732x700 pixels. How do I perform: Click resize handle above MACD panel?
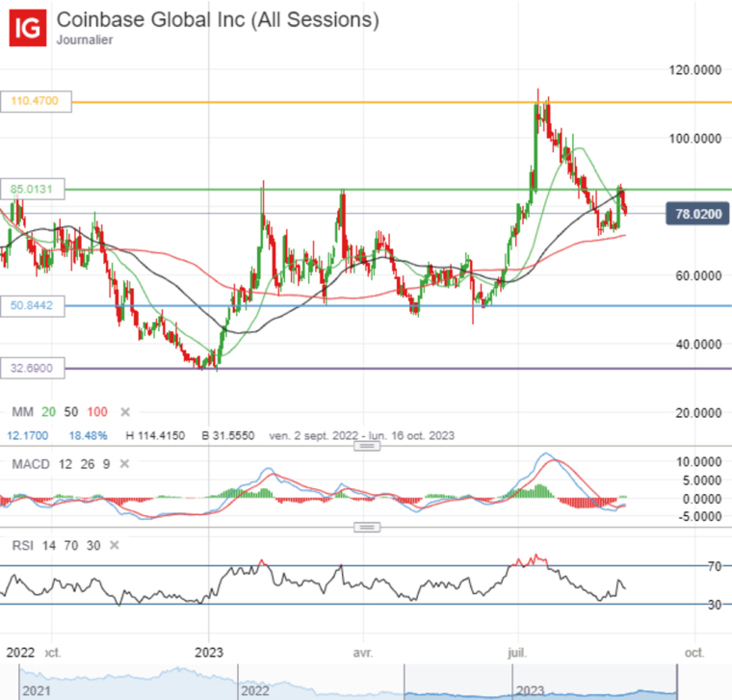coord(366,447)
